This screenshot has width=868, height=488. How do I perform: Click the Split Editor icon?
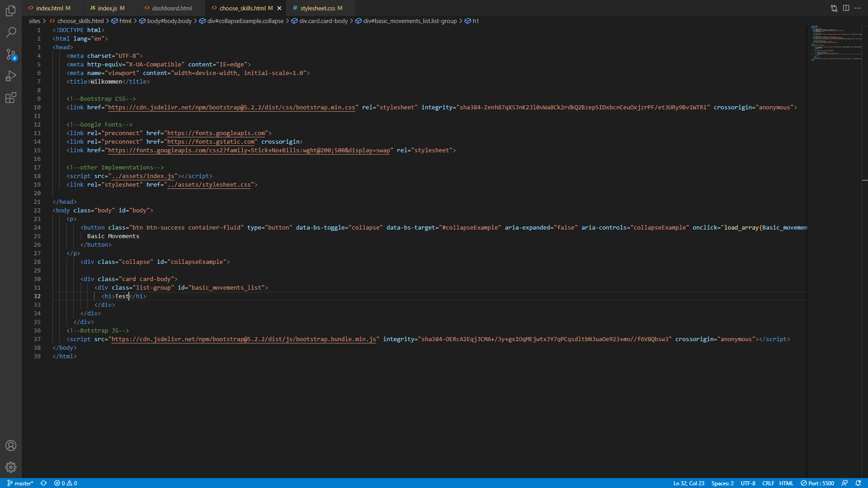[845, 8]
